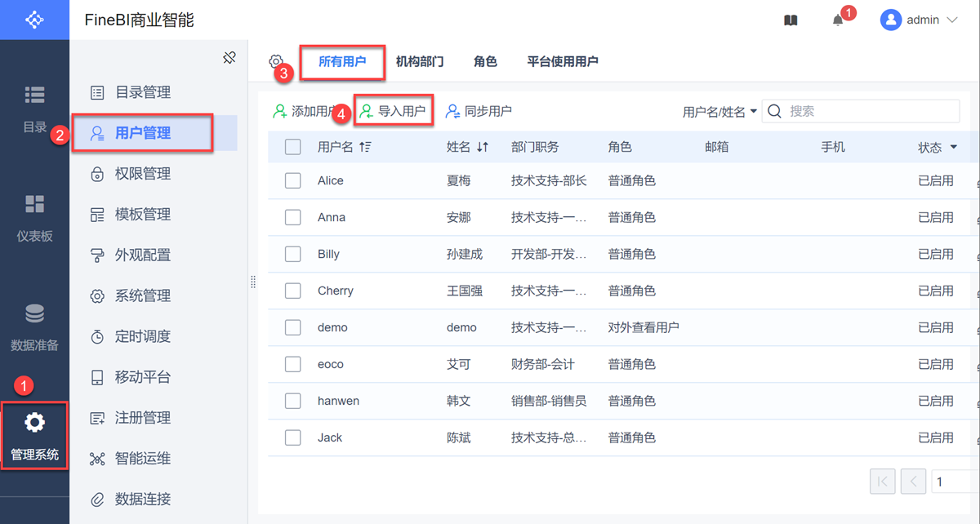
Task: Expand the 用户名/姓名 search type dropdown
Action: 719,112
